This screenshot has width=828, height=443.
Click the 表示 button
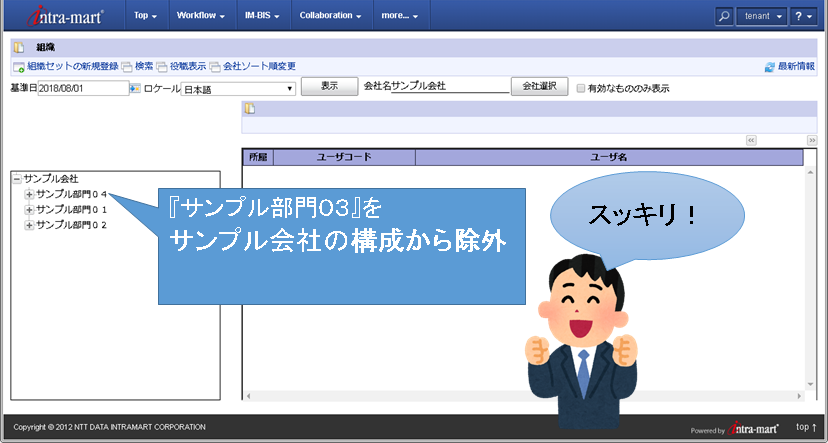330,86
